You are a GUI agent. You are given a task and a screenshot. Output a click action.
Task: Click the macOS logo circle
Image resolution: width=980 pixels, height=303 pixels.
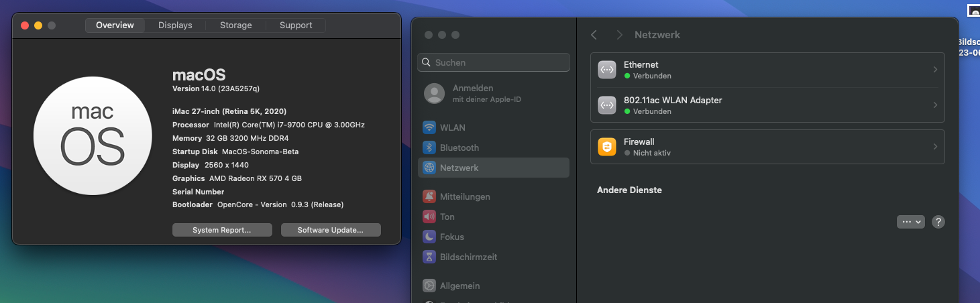93,136
